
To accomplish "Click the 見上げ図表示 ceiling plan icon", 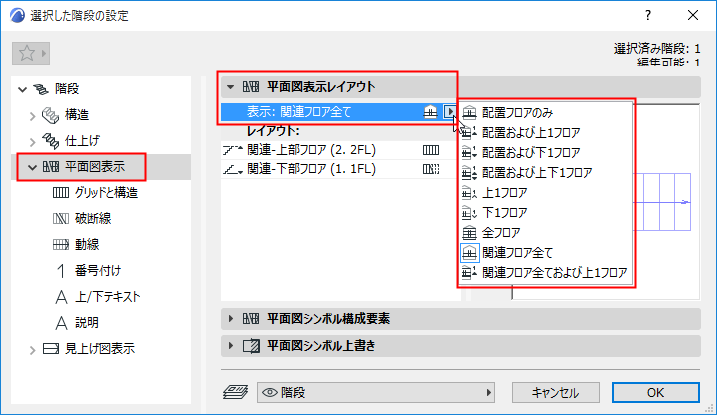I will [51, 349].
